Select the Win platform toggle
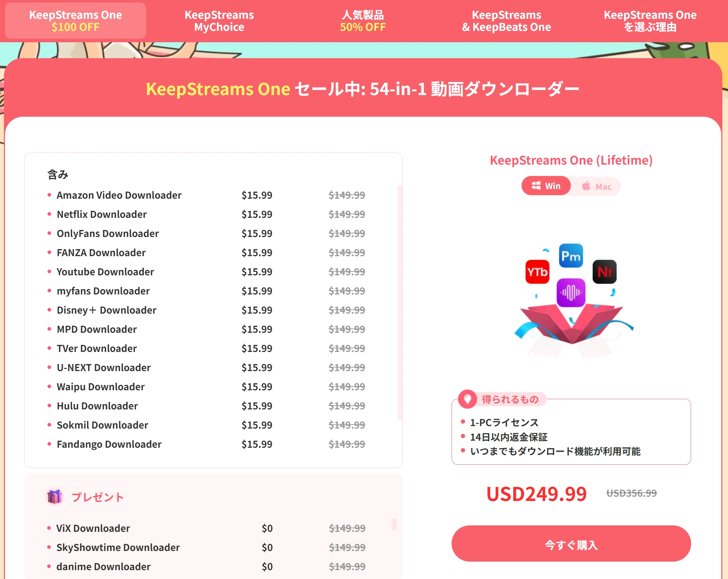This screenshot has height=579, width=728. pos(546,186)
